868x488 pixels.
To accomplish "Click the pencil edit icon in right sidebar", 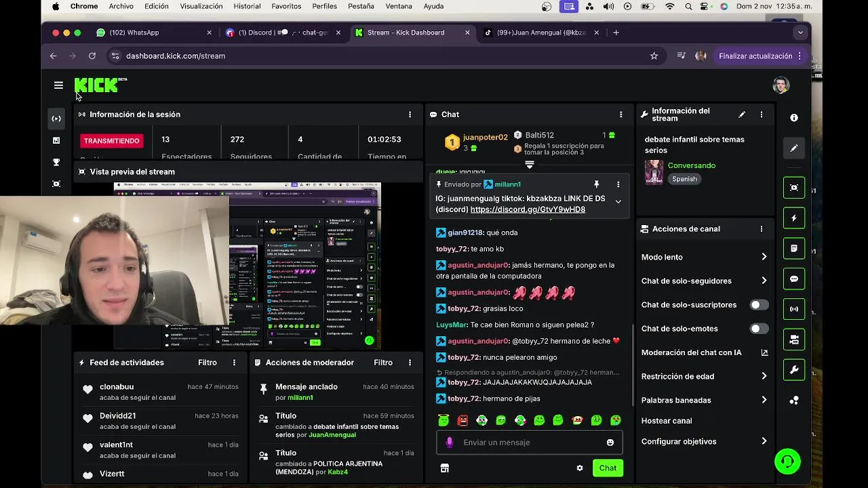I will click(x=794, y=148).
